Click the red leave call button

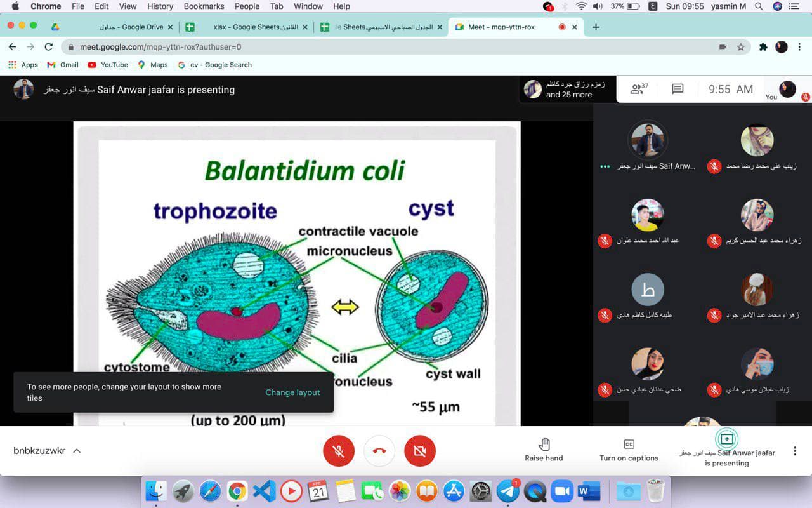pos(379,451)
